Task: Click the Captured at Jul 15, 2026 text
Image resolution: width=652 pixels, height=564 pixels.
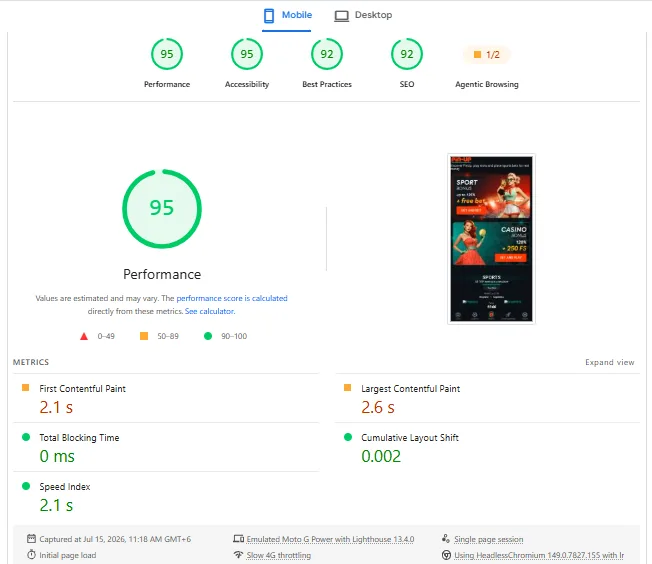Action: [115, 539]
